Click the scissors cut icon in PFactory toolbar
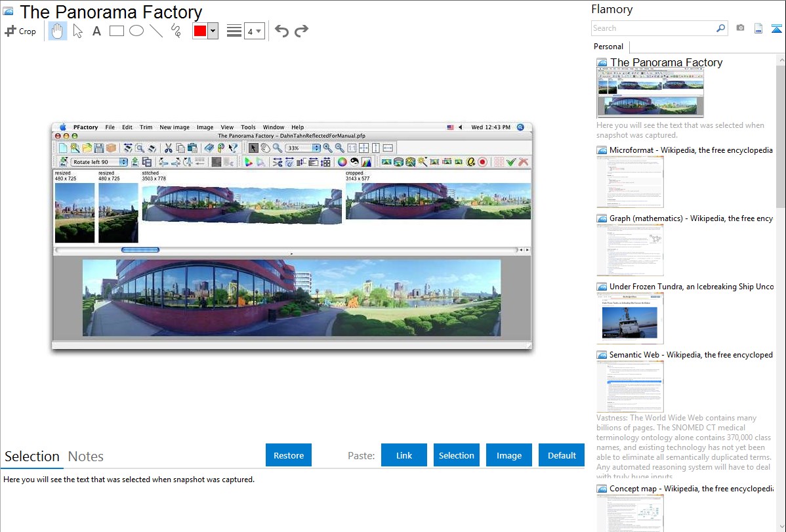This screenshot has height=532, width=786. 169,148
